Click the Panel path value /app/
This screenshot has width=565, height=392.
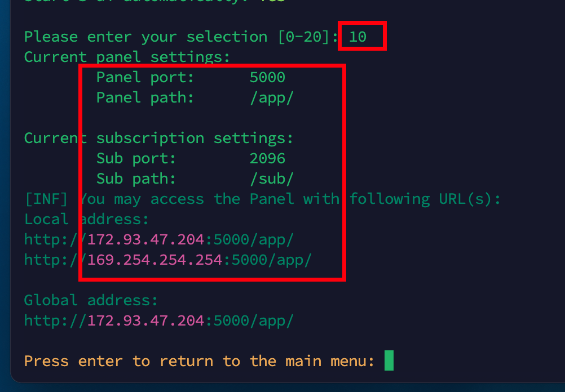[272, 98]
